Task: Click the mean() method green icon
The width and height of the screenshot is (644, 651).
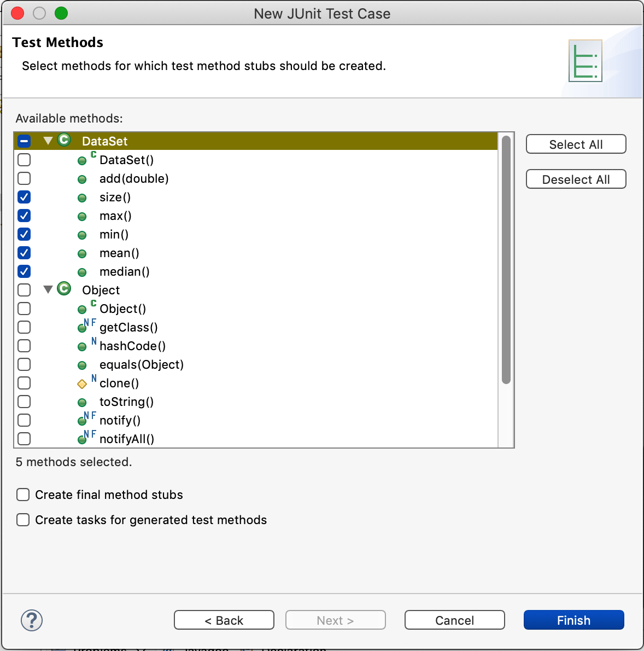Action: click(82, 254)
